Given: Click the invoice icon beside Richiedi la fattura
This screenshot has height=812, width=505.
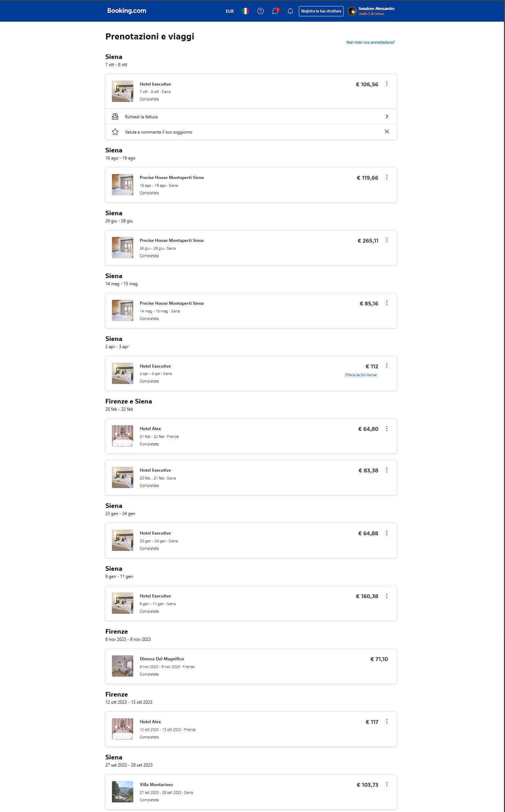Looking at the screenshot, I should click(x=115, y=117).
